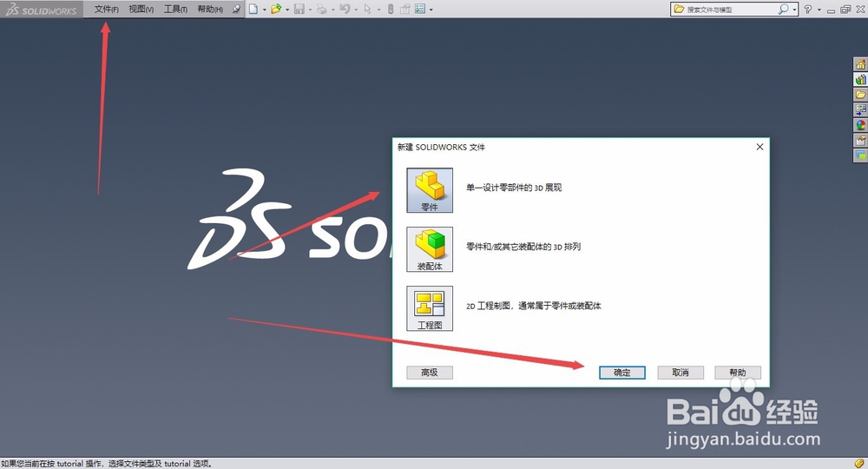Click the New document toolbar icon
868x469 pixels.
(x=253, y=9)
